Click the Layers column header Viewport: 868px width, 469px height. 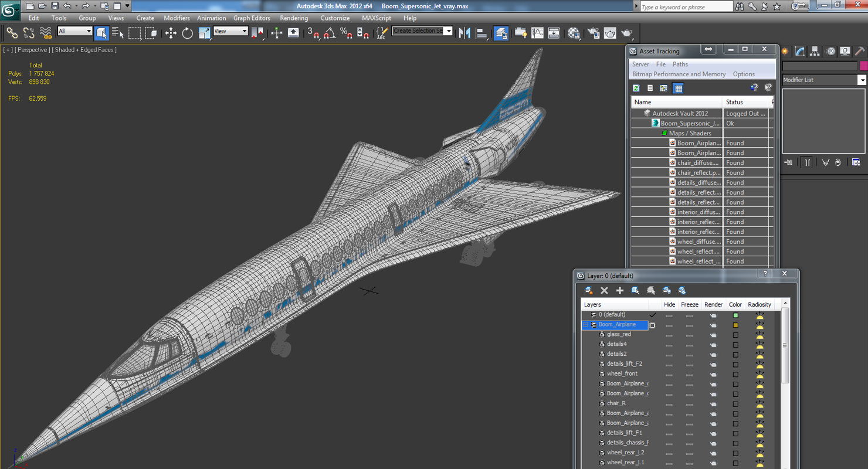[615, 305]
